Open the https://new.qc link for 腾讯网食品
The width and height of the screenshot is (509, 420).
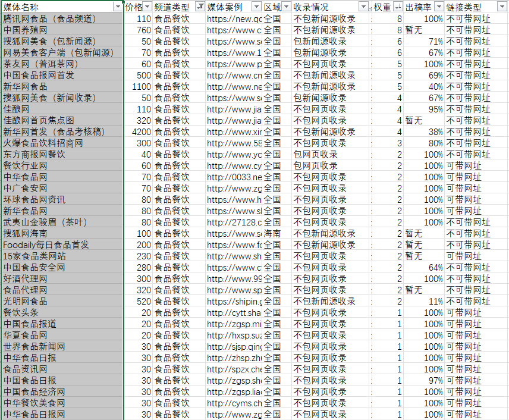[234, 19]
